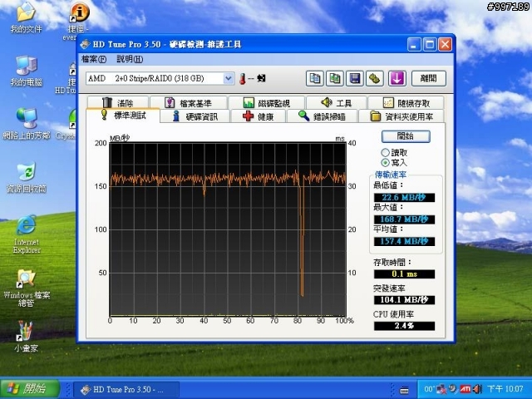The width and height of the screenshot is (532, 399).
Task: Select the 讀取 read radio button
Action: (385, 152)
